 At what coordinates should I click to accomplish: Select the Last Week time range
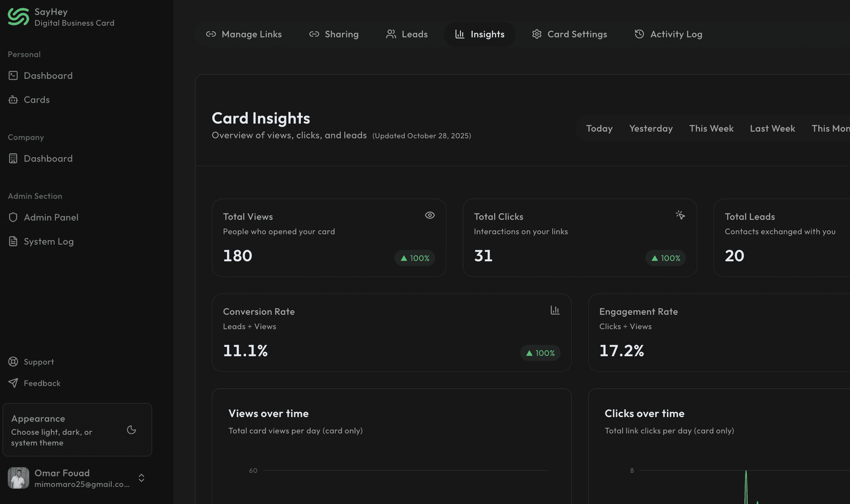(772, 128)
